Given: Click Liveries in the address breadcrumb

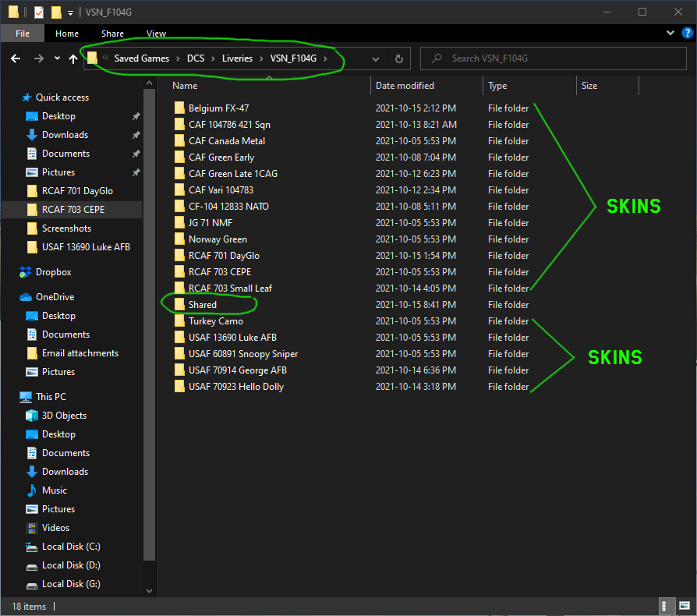Looking at the screenshot, I should (237, 58).
